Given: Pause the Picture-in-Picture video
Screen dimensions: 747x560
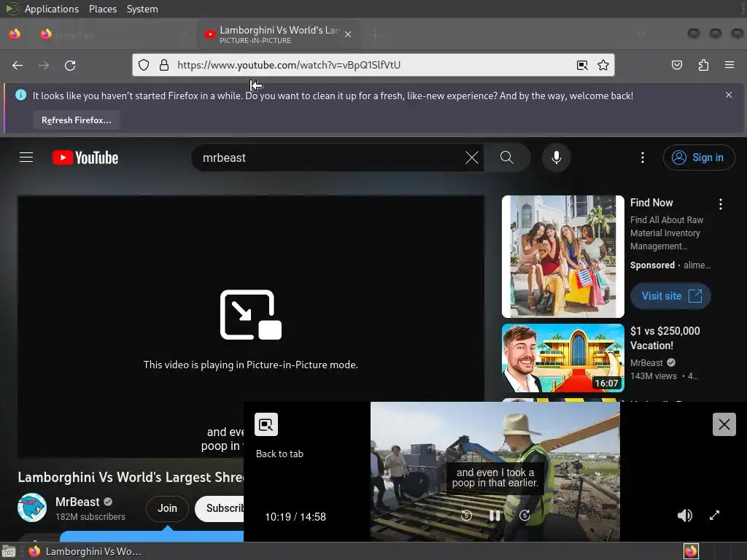Looking at the screenshot, I should click(x=495, y=516).
